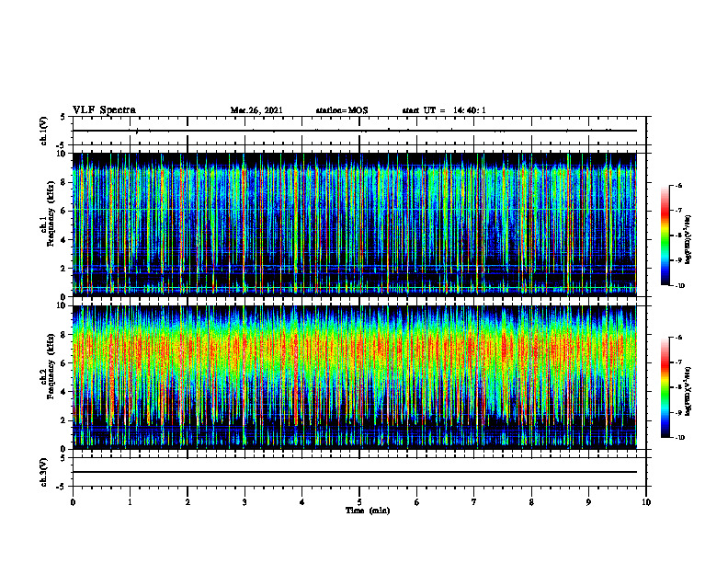
Task: Click the ch.2 color scale bar
Action: (x=665, y=387)
